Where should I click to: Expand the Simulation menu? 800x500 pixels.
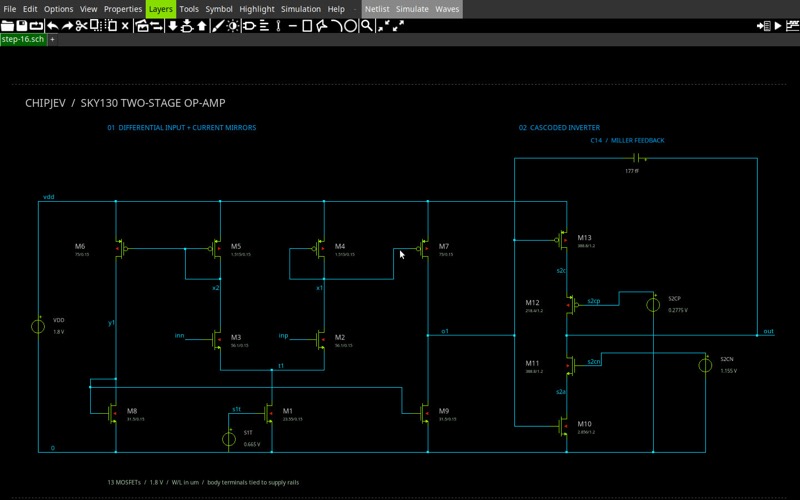click(301, 9)
